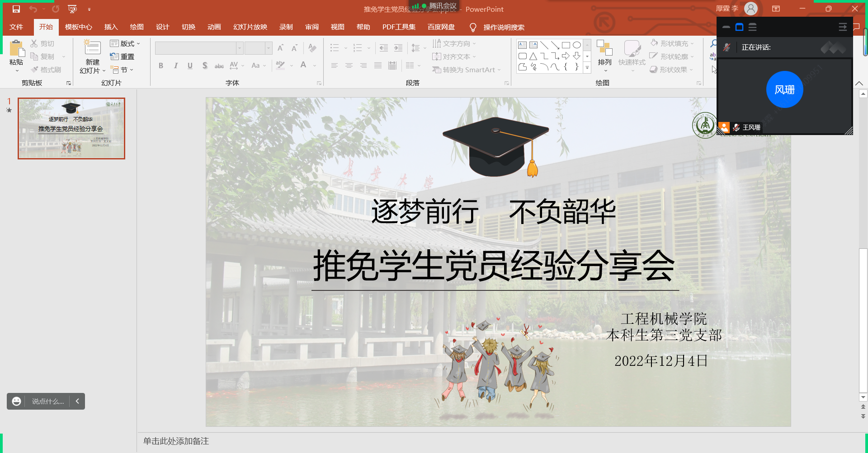Toggle Italic text formatting
The width and height of the screenshot is (868, 453).
coord(175,65)
